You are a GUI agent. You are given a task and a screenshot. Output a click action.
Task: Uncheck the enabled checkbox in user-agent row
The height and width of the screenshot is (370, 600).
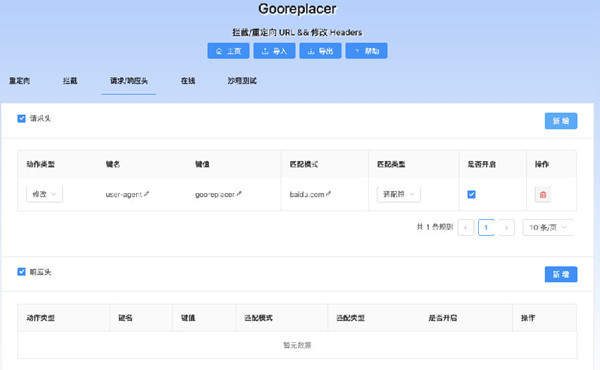(x=471, y=194)
